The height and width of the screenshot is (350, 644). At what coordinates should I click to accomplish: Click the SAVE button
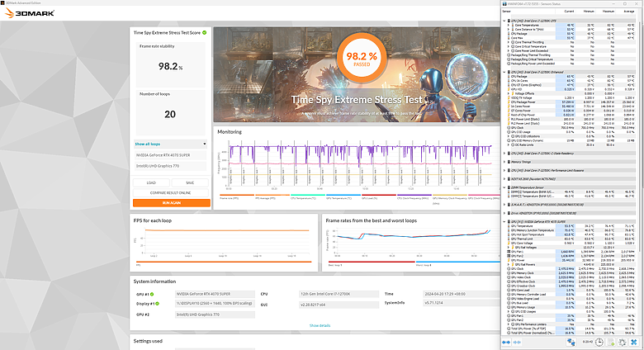pos(190,182)
